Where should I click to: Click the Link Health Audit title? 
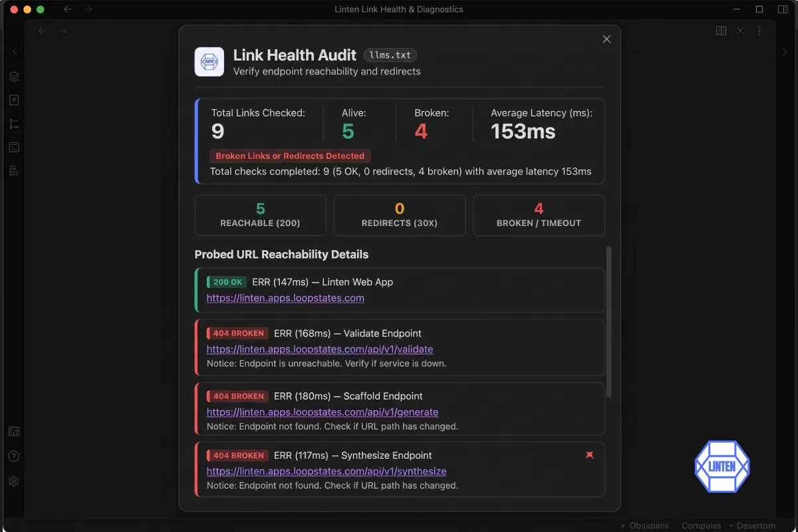pos(295,55)
